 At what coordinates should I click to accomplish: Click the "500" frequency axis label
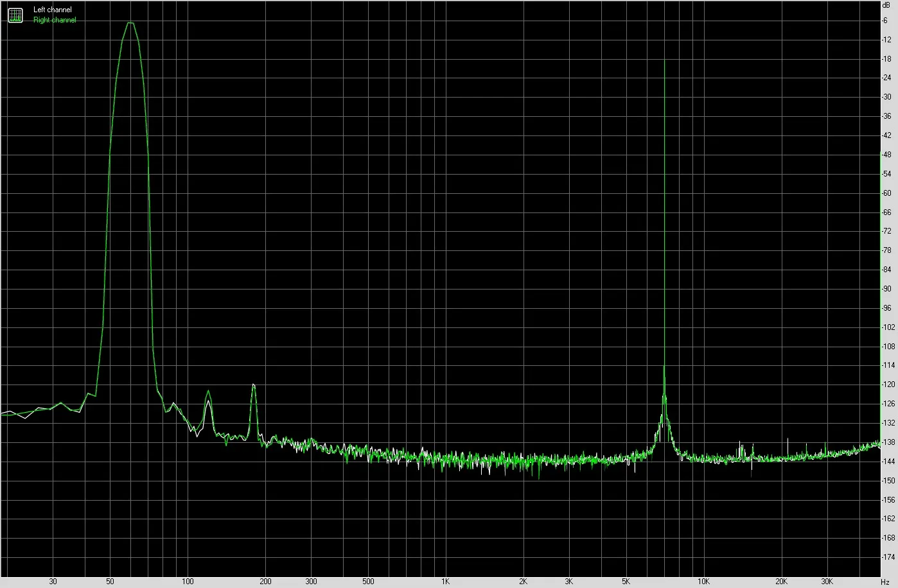(x=368, y=582)
